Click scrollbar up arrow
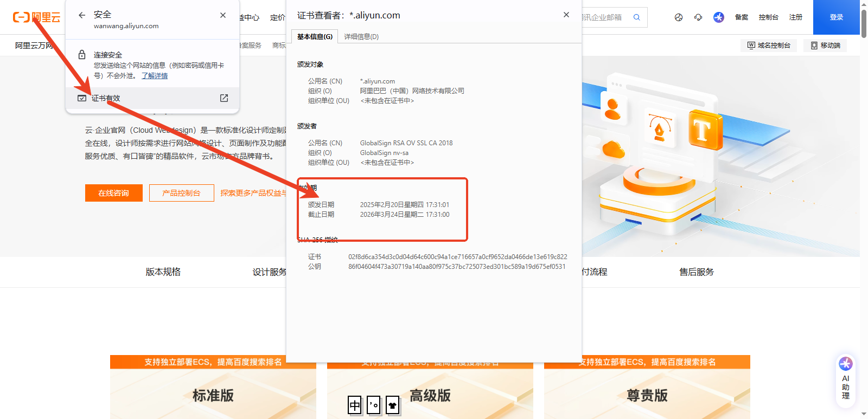 pos(864,4)
